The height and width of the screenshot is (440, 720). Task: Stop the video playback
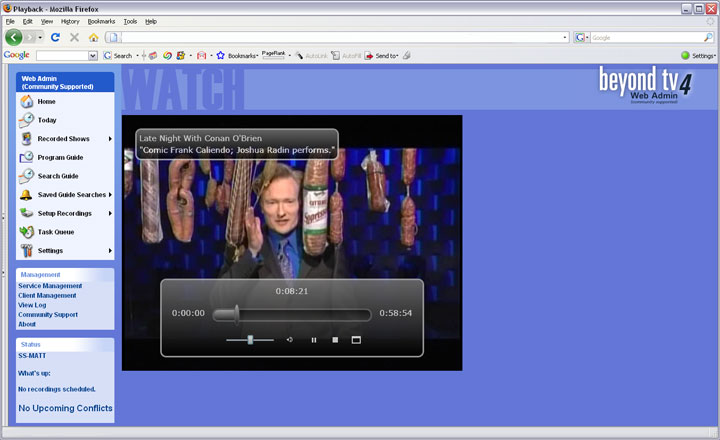[x=335, y=340]
